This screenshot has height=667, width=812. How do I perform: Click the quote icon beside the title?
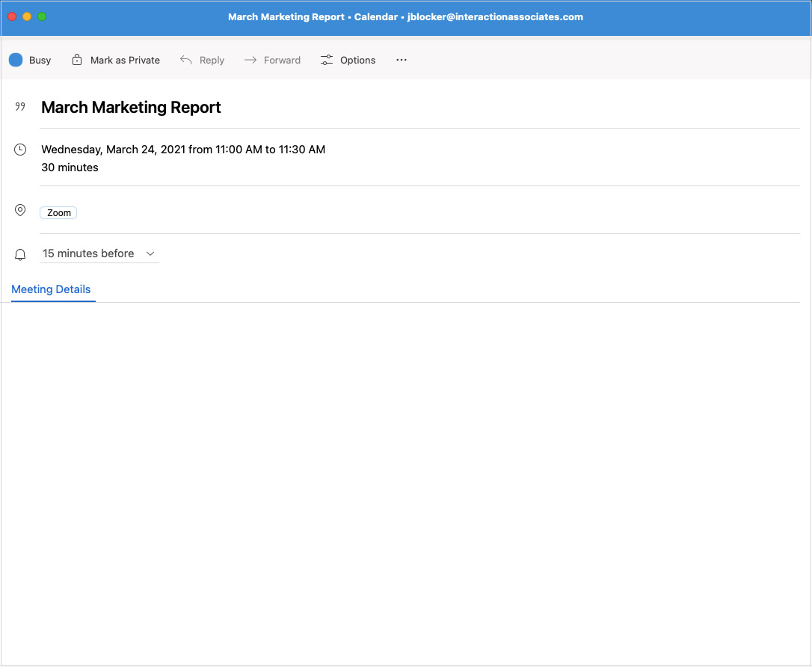[20, 107]
